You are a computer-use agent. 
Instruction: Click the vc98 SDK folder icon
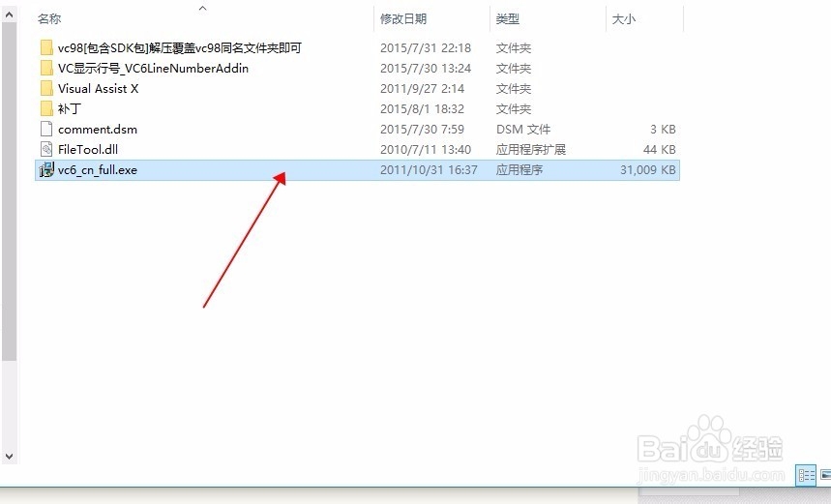(46, 47)
